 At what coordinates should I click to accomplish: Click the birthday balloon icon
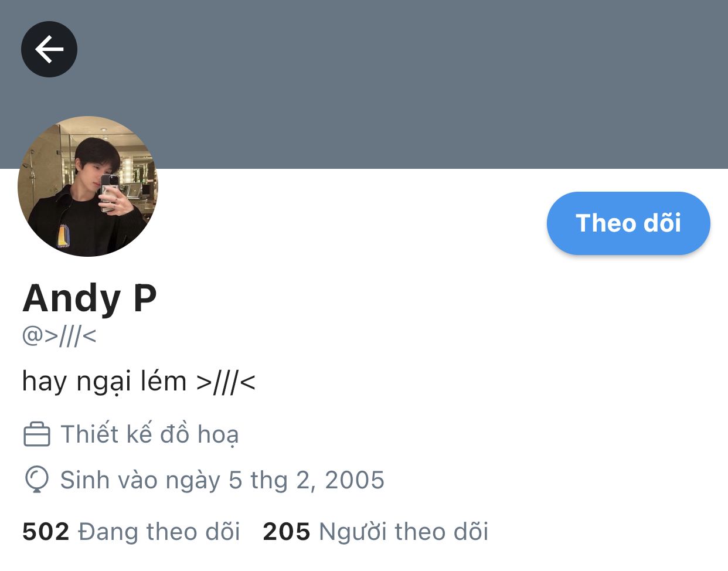point(36,480)
